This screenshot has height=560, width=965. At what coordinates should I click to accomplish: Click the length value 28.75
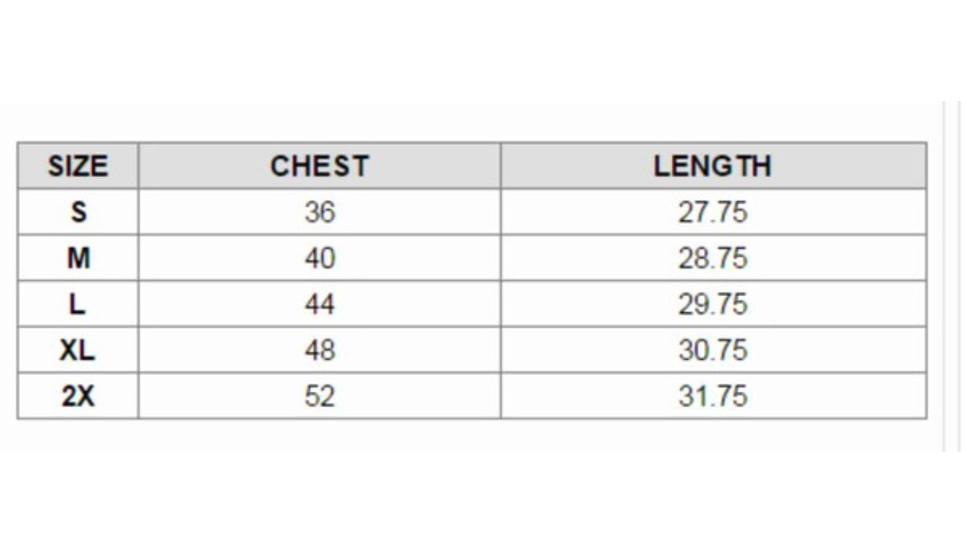point(713,258)
